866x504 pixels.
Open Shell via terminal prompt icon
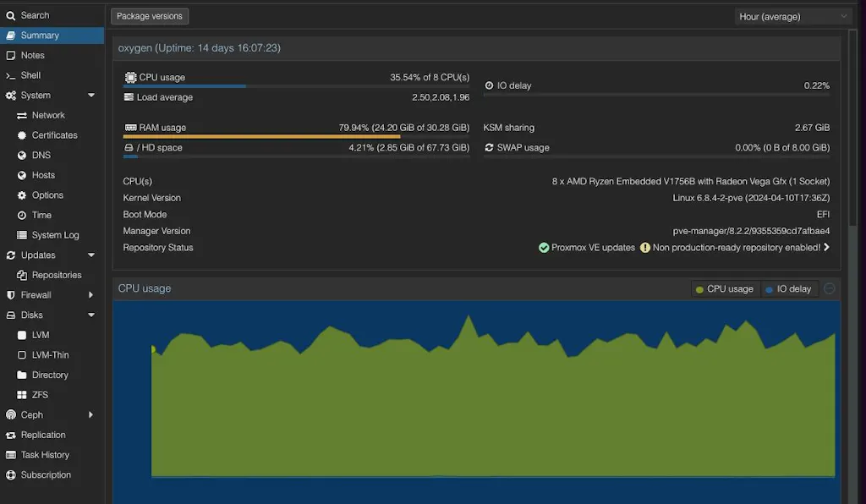11,75
